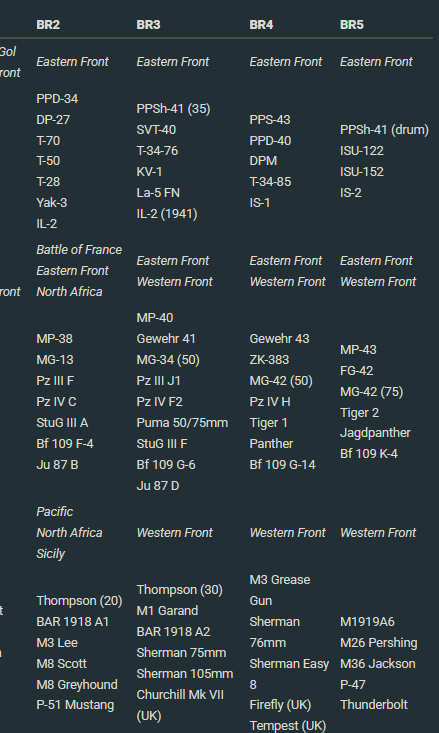Click the BR2 column header
This screenshot has height=733, width=439.
[48, 25]
